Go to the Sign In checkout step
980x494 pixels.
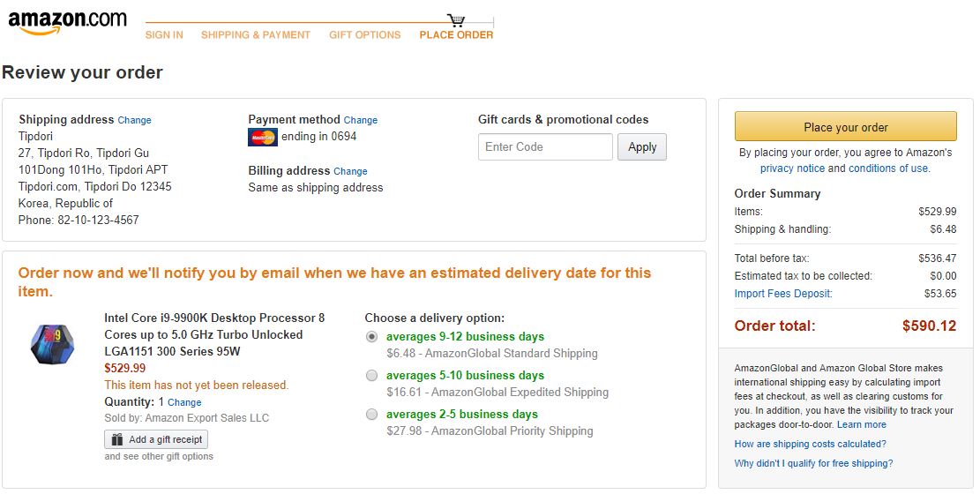[x=164, y=35]
